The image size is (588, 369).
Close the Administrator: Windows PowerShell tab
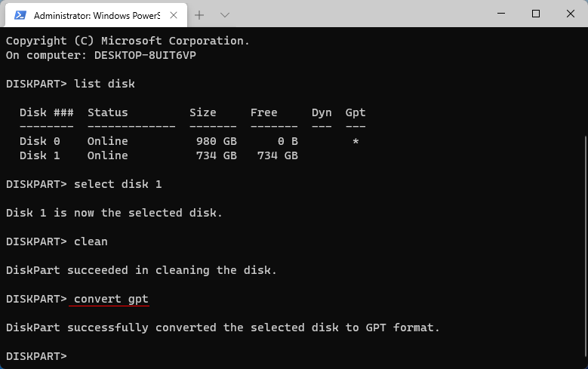tap(173, 14)
